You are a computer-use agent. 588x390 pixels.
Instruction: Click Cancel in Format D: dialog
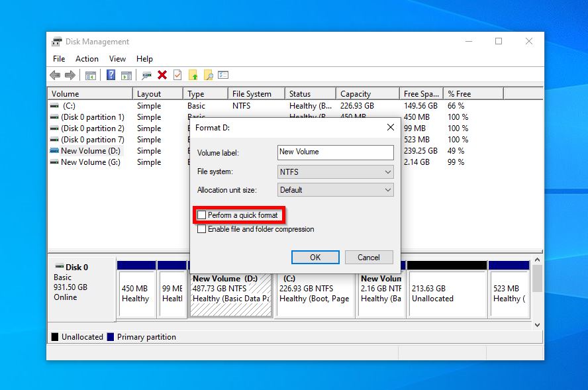(x=369, y=258)
